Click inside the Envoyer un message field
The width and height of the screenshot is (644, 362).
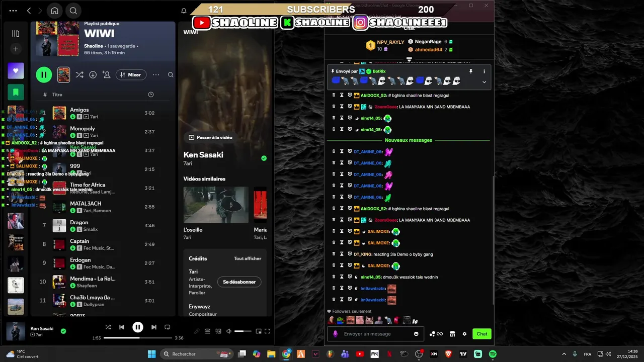tap(374, 334)
